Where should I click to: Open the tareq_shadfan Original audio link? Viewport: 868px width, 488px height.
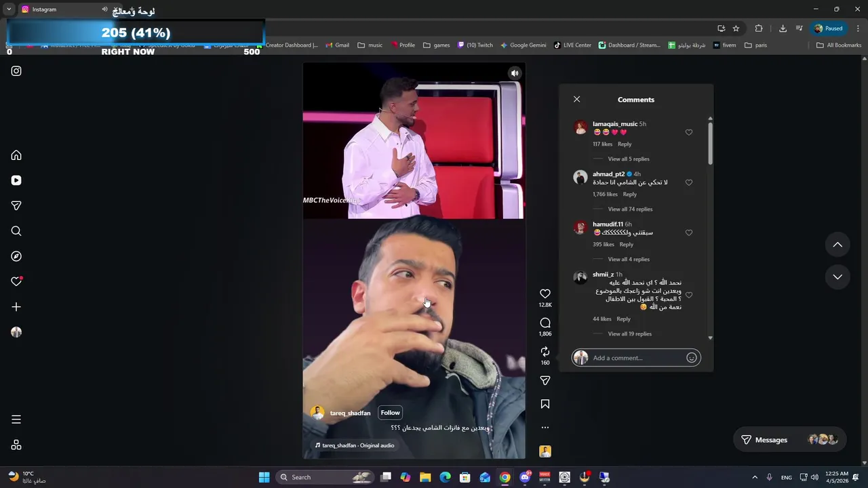[355, 445]
